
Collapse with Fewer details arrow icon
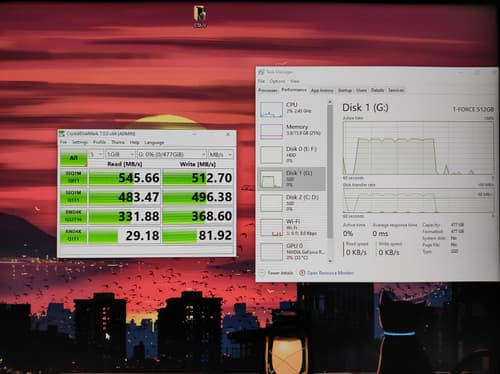click(262, 273)
